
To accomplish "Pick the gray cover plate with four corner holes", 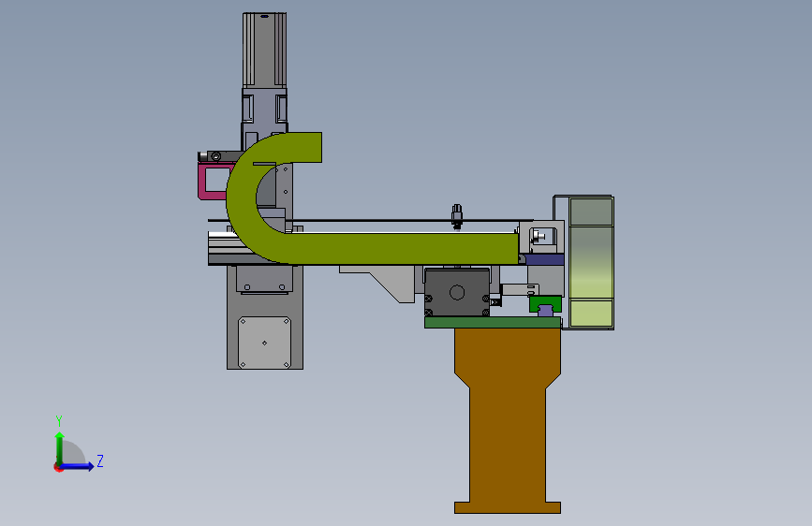I will point(265,343).
